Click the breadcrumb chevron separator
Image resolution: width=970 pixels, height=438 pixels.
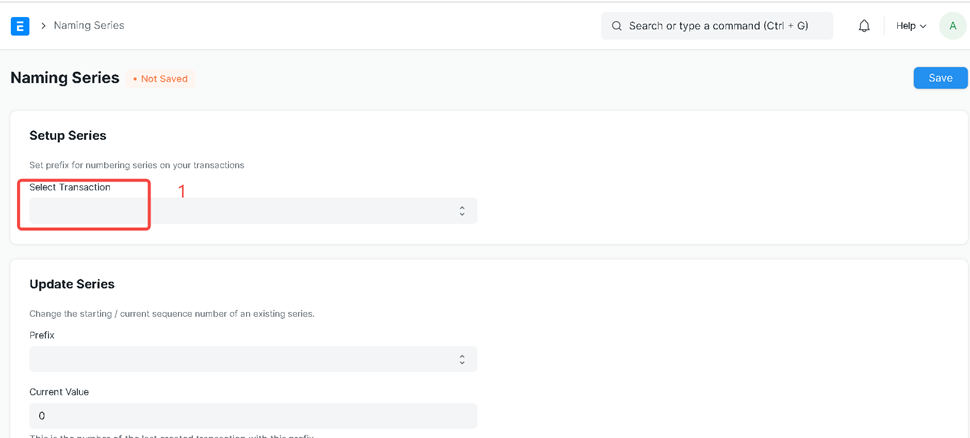[x=43, y=26]
